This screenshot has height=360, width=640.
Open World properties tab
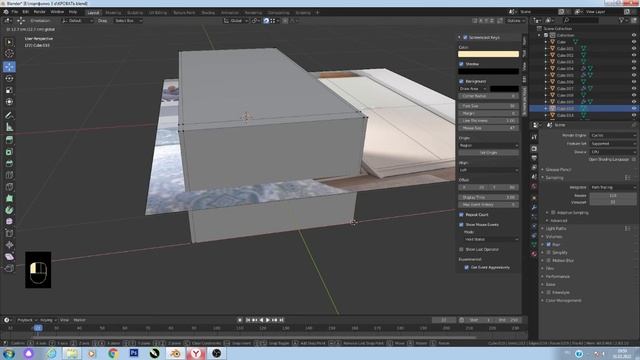tap(534, 187)
